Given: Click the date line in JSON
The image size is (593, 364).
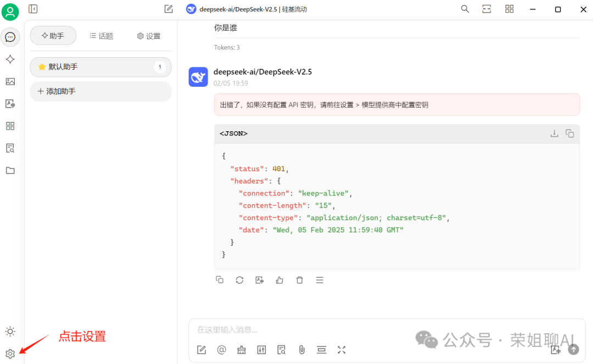Looking at the screenshot, I should (321, 230).
